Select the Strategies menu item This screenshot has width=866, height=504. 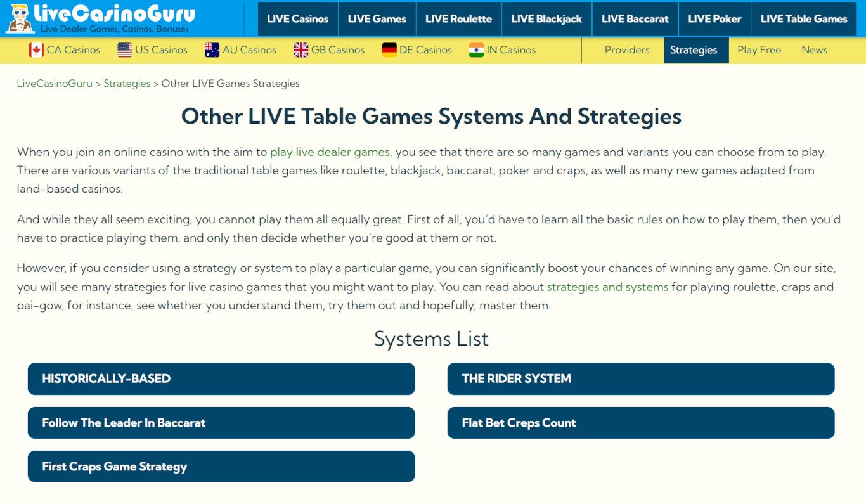(695, 49)
